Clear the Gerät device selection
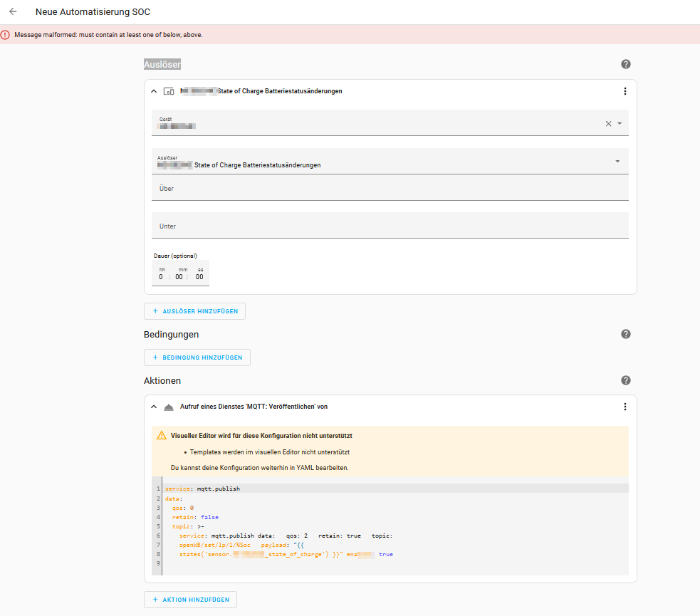 608,123
